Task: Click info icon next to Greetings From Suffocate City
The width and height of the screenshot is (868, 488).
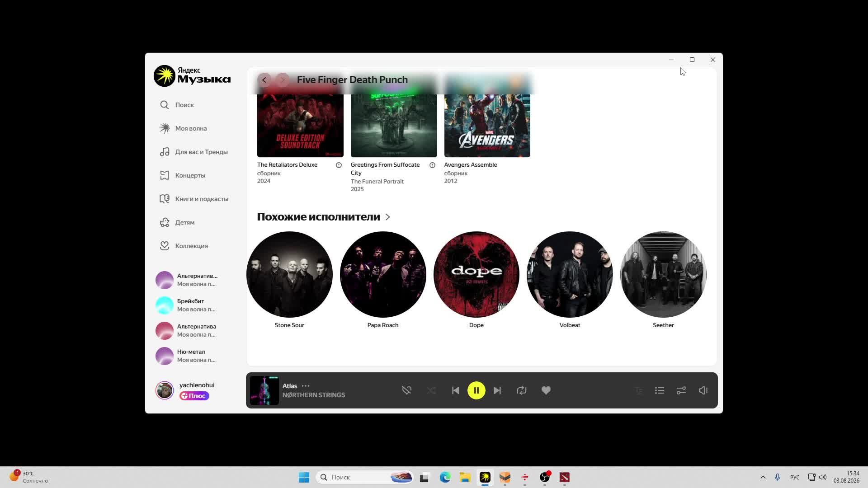Action: pyautogui.click(x=432, y=165)
